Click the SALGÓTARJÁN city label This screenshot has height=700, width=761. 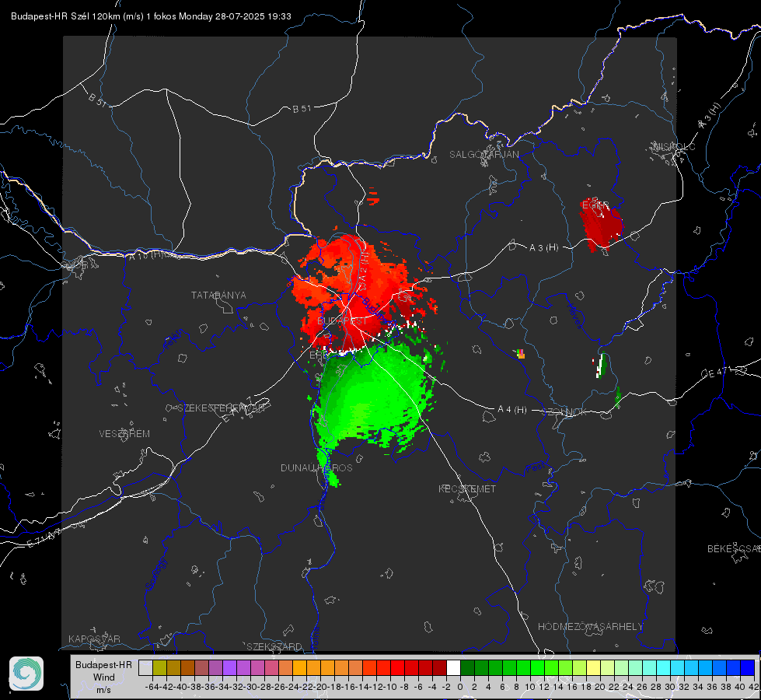pos(483,155)
